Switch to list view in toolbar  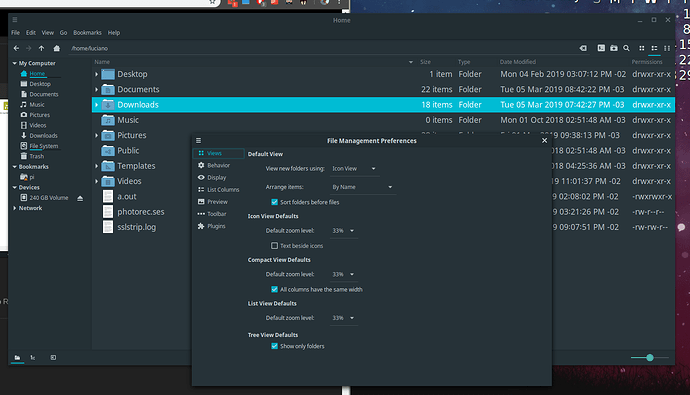pyautogui.click(x=654, y=48)
